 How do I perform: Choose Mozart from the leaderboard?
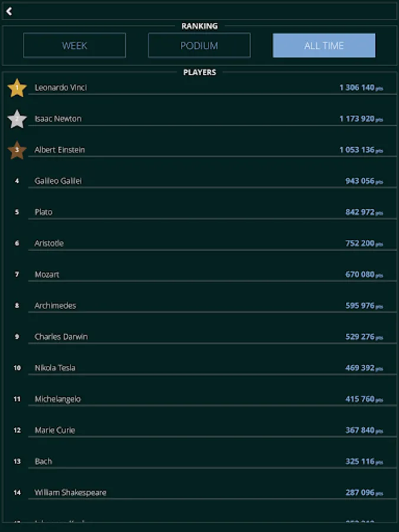pyautogui.click(x=47, y=275)
